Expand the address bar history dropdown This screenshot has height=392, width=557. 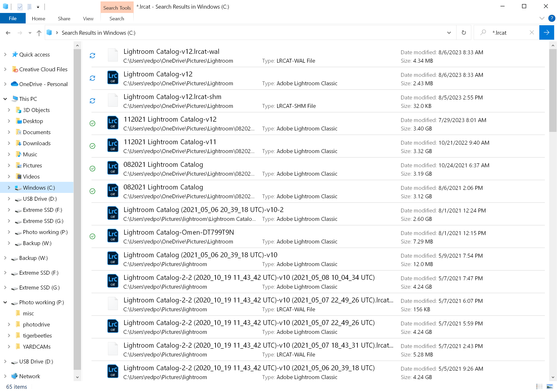point(449,33)
